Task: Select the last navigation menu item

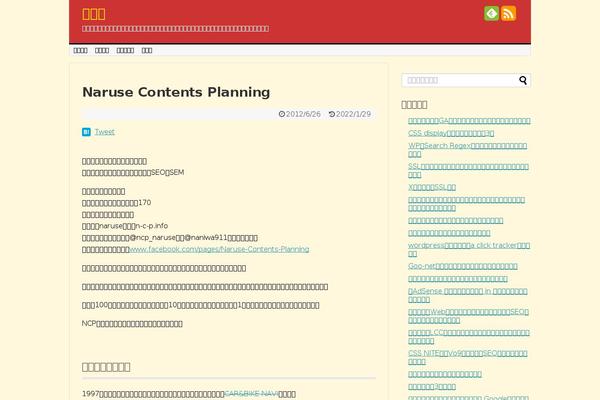Action: point(147,49)
